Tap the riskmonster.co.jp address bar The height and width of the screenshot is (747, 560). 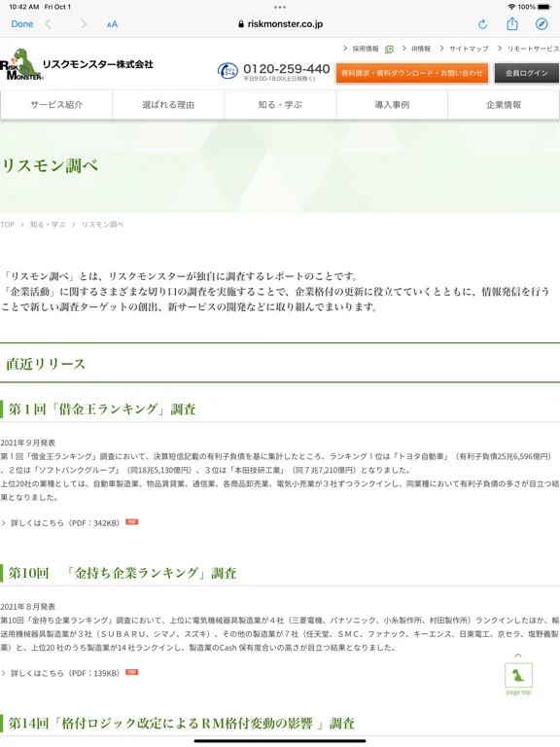point(280,23)
